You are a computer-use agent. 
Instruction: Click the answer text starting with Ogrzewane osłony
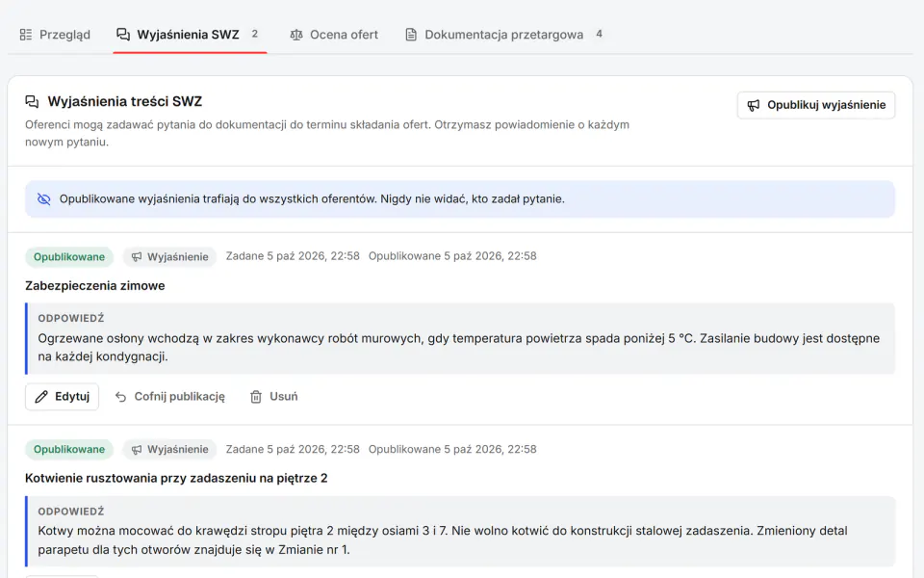[458, 348]
